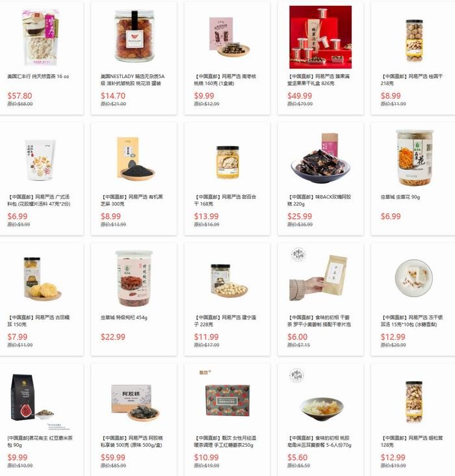455x476 pixels.
Task: Select the 虫草城 虫草花 90g jar image
Action: click(x=414, y=157)
